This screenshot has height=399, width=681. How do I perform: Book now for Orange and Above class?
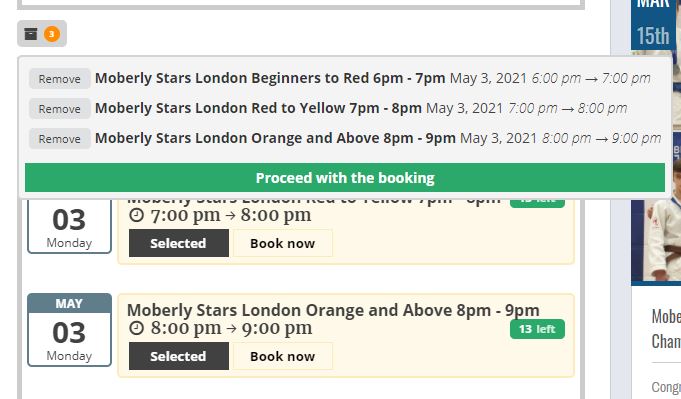(x=283, y=356)
